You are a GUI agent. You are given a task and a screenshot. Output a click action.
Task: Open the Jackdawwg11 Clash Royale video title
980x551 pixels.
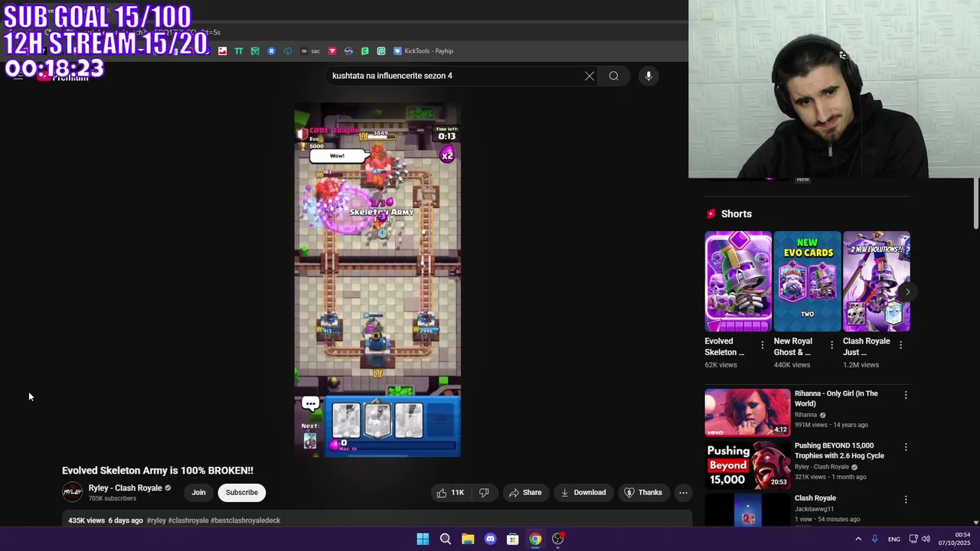click(815, 498)
